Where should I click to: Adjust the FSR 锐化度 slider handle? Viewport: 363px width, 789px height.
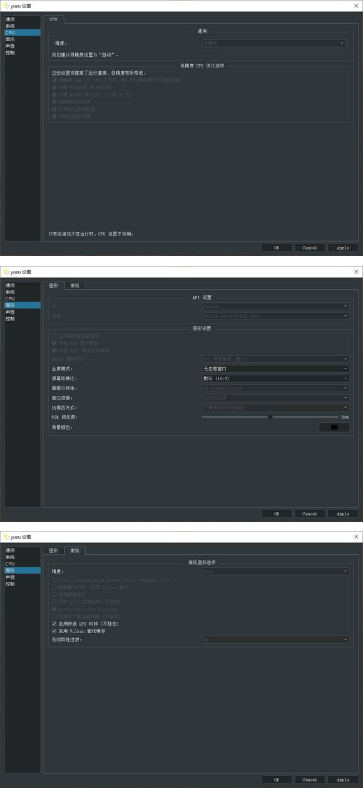pyautogui.click(x=270, y=417)
